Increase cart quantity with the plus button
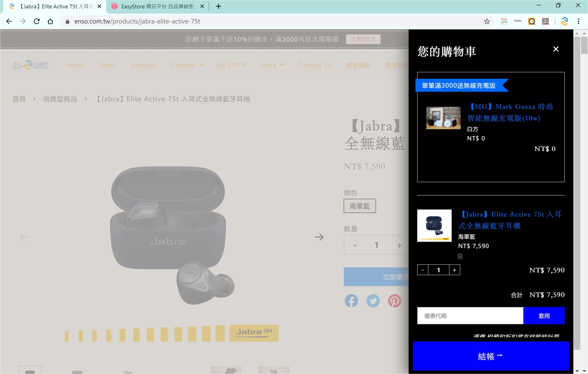This screenshot has width=588, height=374. (x=454, y=270)
